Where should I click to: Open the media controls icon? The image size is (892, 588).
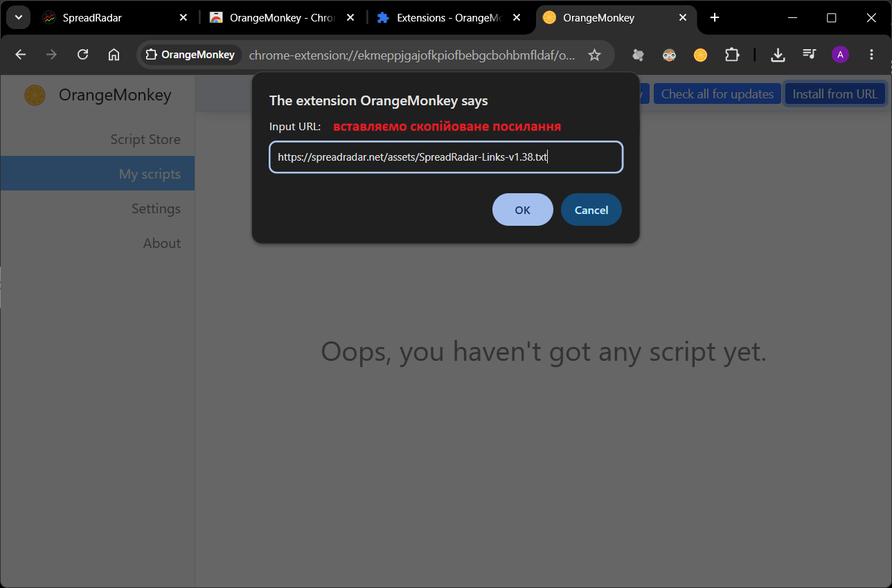(x=809, y=55)
